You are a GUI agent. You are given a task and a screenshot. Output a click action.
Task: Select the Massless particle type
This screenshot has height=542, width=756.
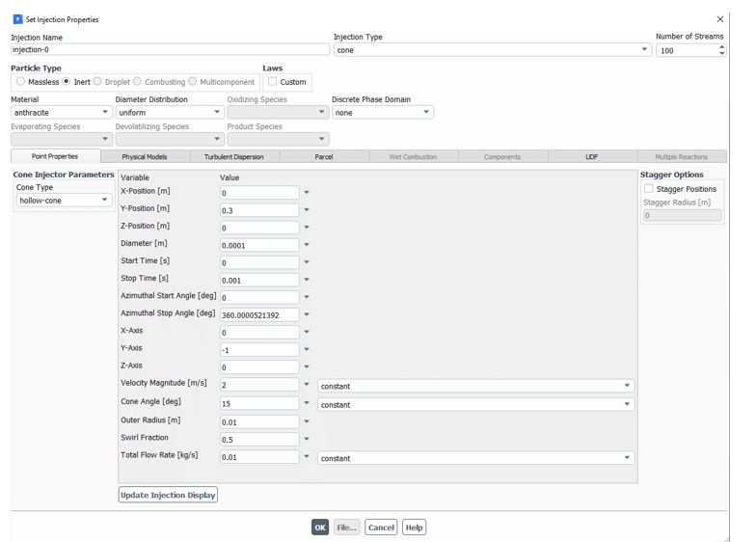20,82
